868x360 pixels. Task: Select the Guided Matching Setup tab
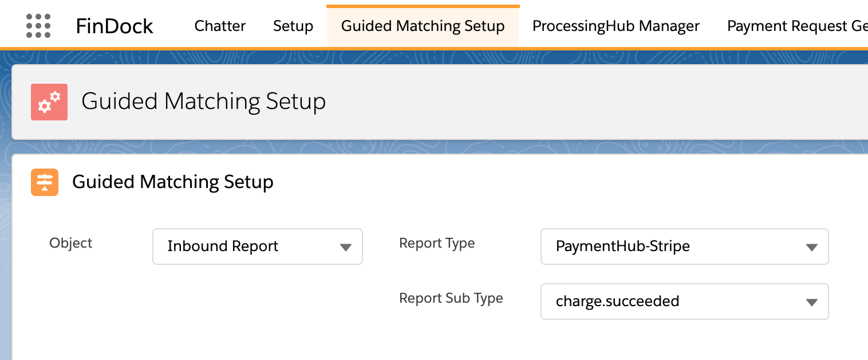[423, 26]
